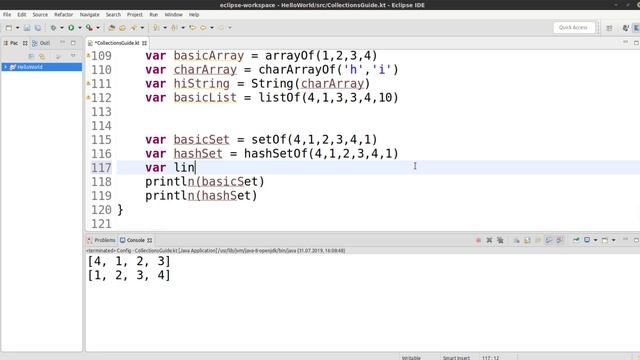Click the Run External Tools icon
The image size is (640, 360).
coord(89,28)
